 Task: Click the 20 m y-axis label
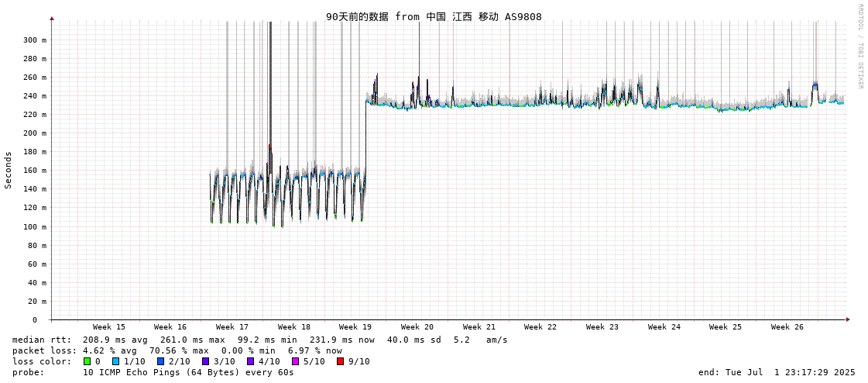tap(37, 302)
